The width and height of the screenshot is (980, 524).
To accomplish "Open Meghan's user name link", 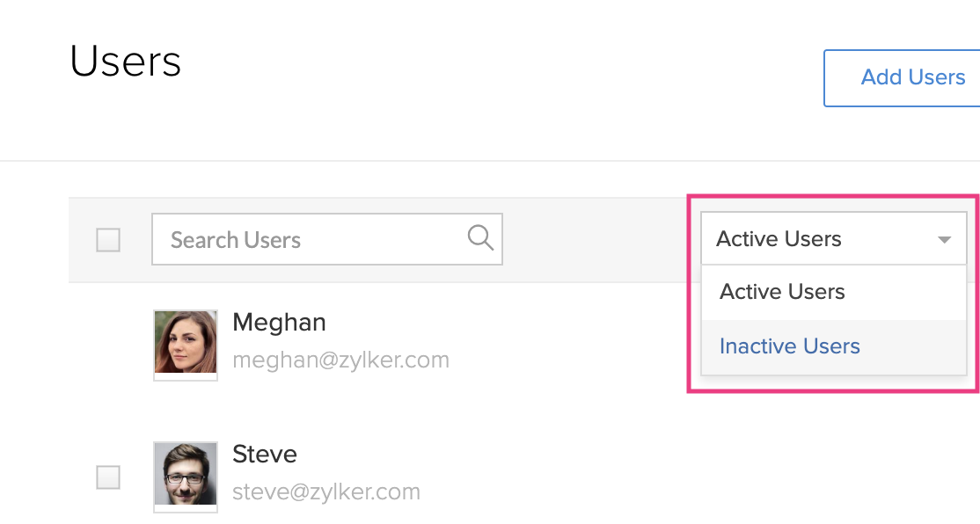I will coord(279,323).
